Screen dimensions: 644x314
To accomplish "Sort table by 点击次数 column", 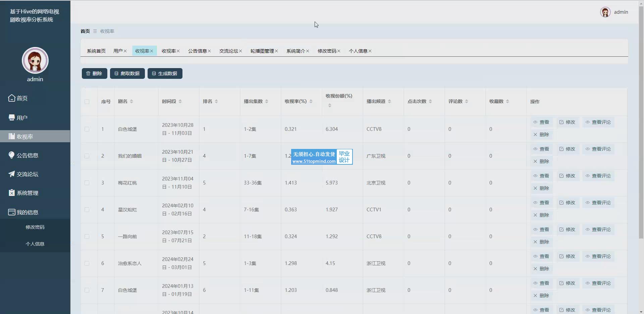I will pyautogui.click(x=430, y=101).
